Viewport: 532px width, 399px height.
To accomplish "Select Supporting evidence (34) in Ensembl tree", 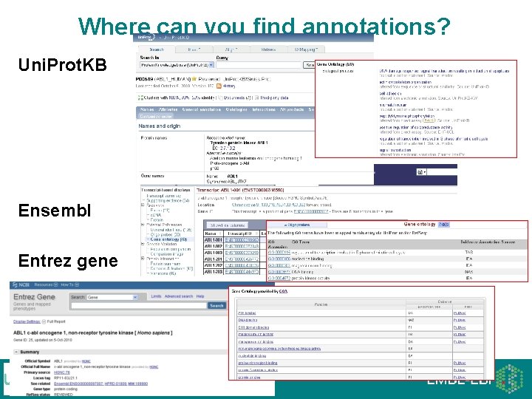I will (x=168, y=201).
